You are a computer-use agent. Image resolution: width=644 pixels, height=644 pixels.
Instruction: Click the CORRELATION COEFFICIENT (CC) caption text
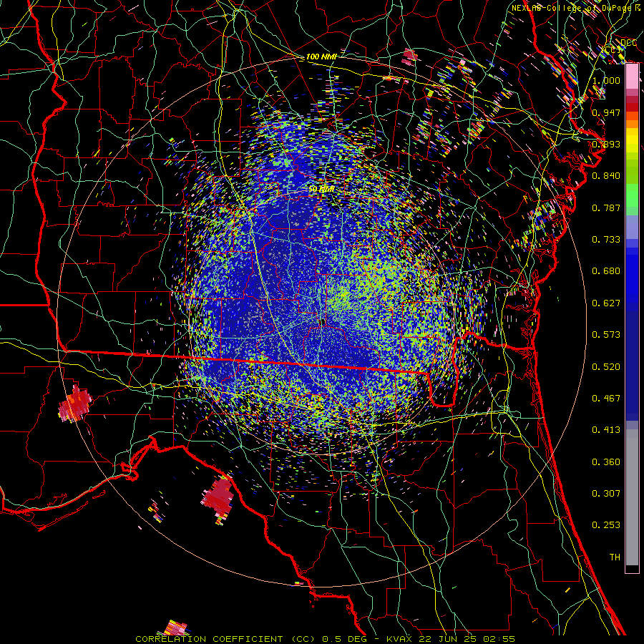coord(226,639)
